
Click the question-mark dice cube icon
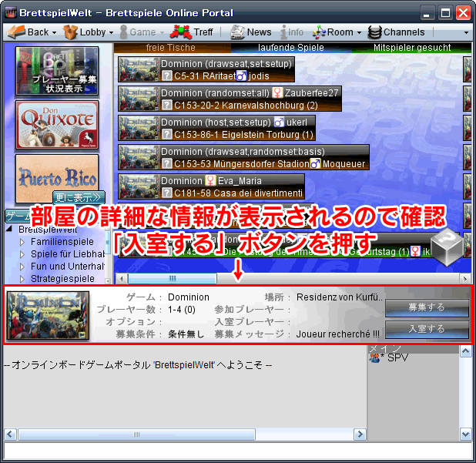447,247
